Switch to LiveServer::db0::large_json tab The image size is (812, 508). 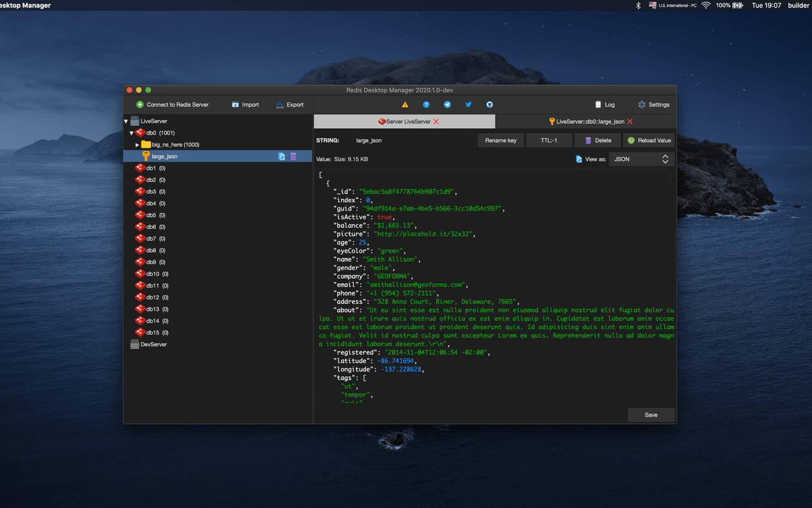click(586, 121)
